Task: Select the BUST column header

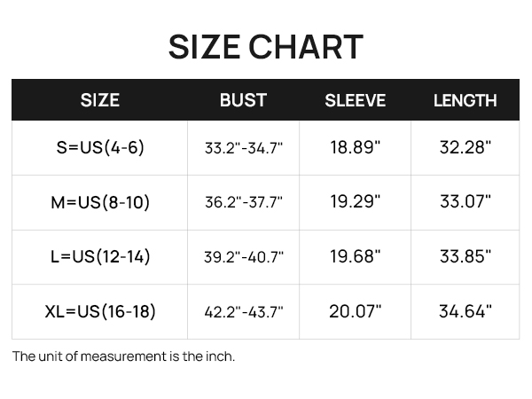Action: tap(243, 100)
